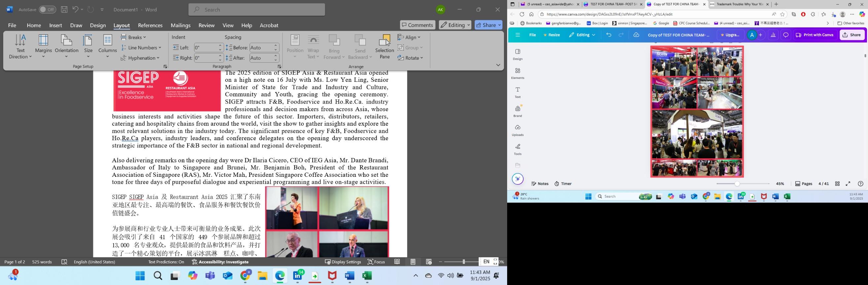Click the Edge Copilot icon
The height and width of the screenshot is (285, 868).
click(x=862, y=14)
